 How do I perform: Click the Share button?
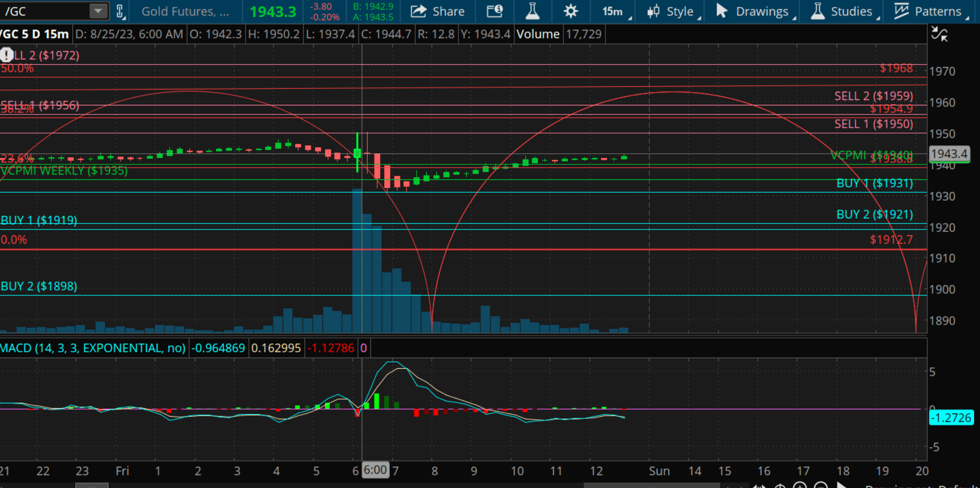(437, 11)
